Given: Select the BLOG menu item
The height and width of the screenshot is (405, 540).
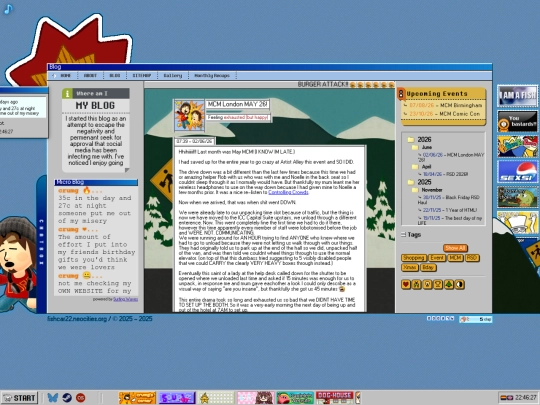Looking at the screenshot, I should (115, 75).
